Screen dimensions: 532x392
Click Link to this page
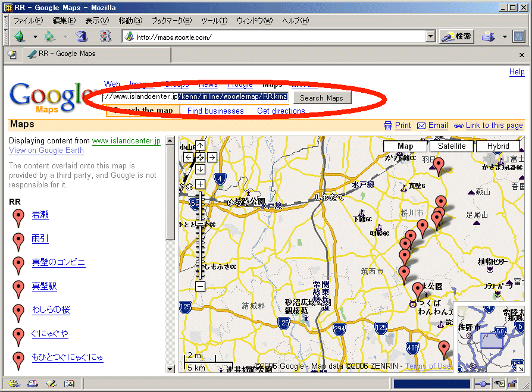(x=494, y=126)
